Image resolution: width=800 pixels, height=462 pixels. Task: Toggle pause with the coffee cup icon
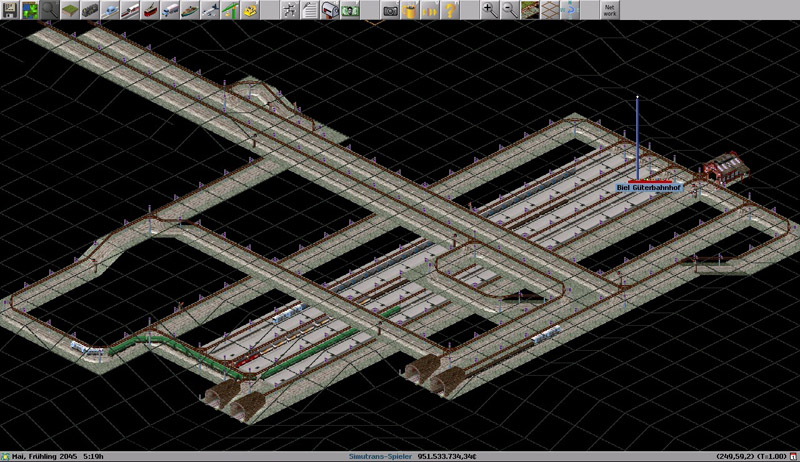point(410,10)
